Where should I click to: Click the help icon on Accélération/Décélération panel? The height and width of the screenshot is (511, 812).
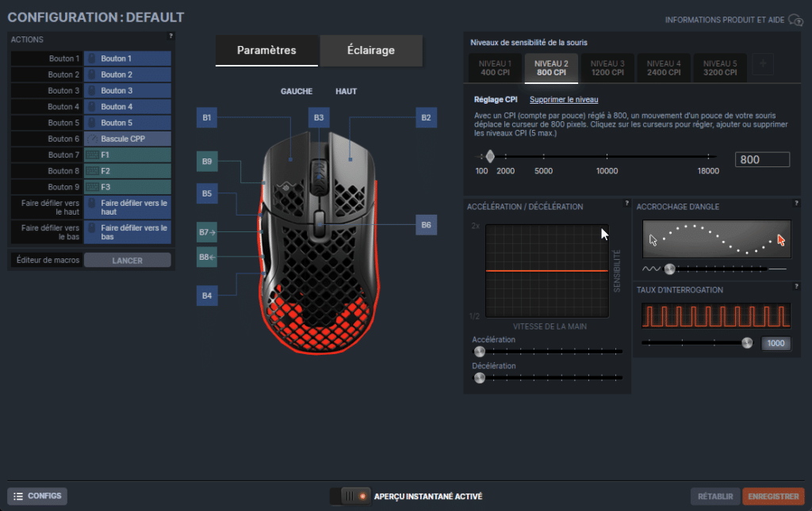[626, 203]
